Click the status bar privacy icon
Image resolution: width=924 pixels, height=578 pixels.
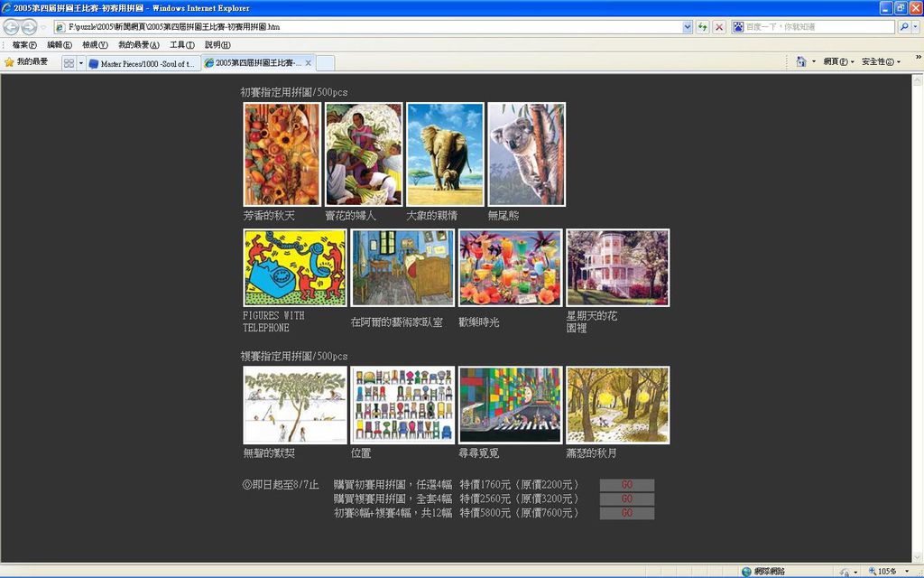tap(845, 572)
